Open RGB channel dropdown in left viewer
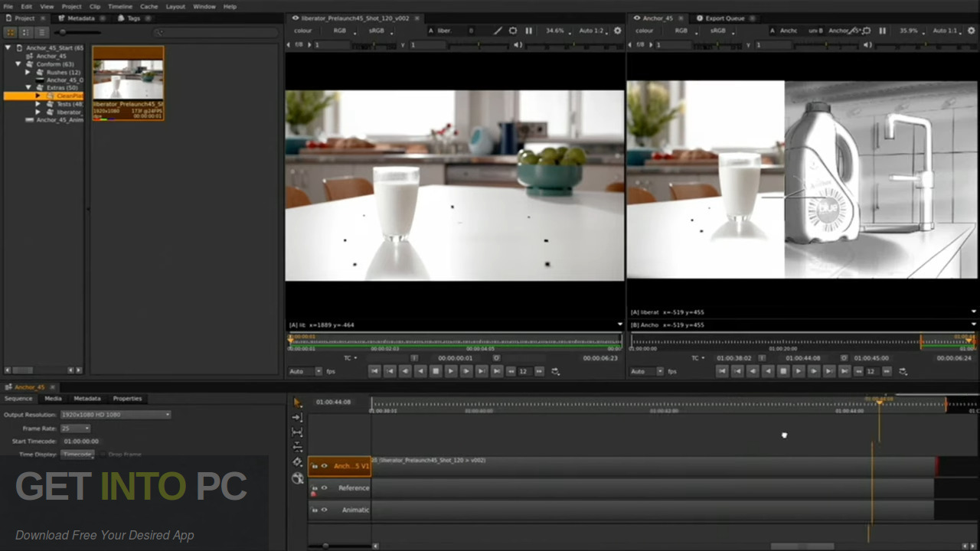Screen dimensions: 980x551 pyautogui.click(x=343, y=31)
